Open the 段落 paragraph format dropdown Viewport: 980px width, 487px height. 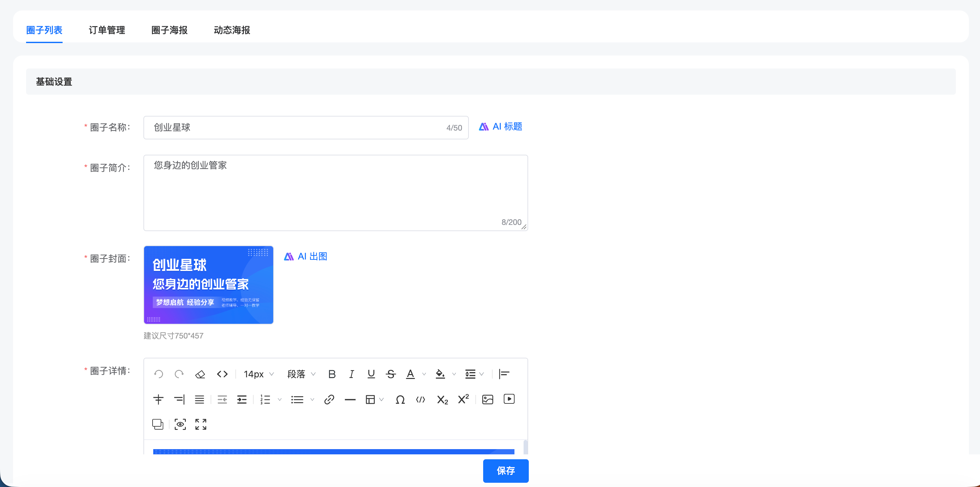(x=301, y=374)
